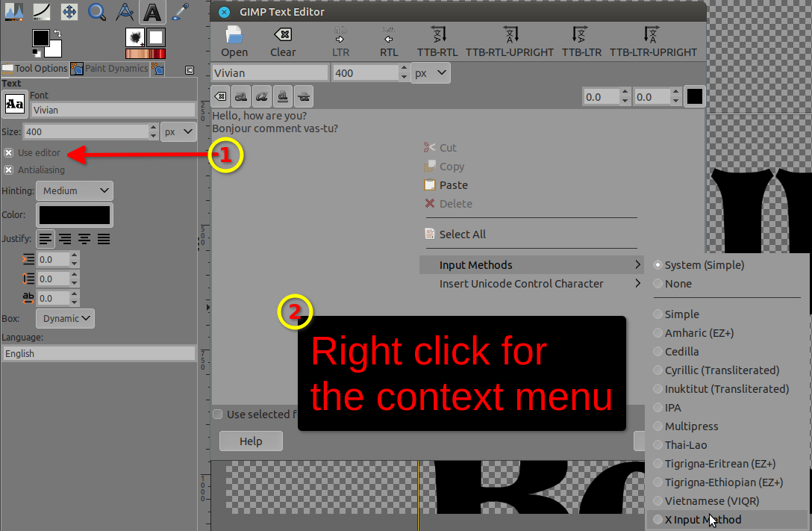This screenshot has width=812, height=531.
Task: Select the Move tool
Action: [x=69, y=11]
